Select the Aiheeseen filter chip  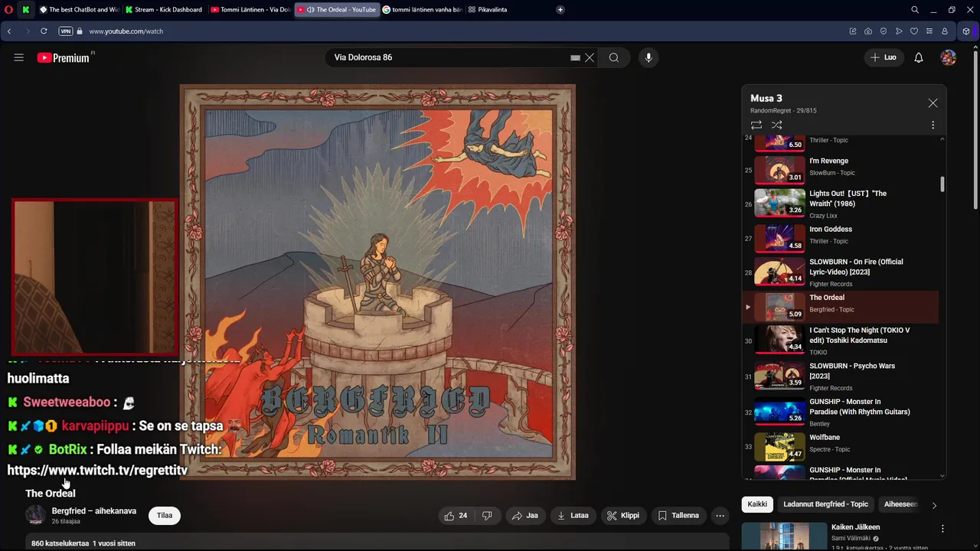point(900,504)
